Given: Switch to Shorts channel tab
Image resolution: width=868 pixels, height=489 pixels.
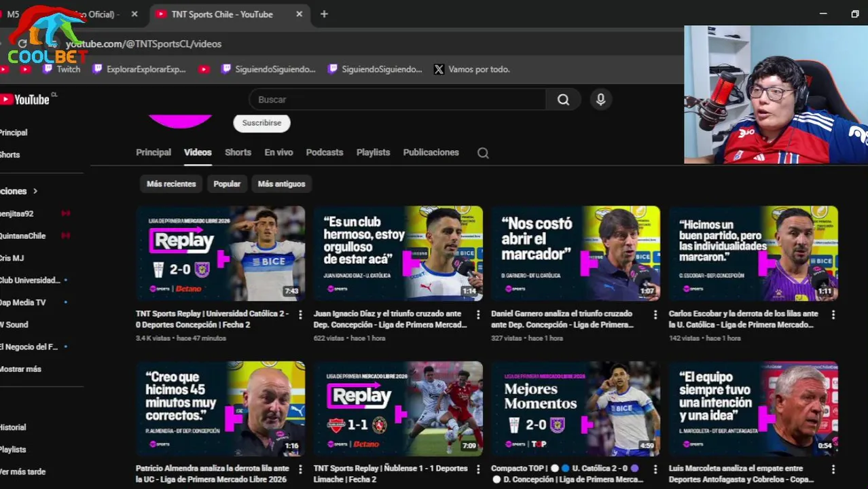Looking at the screenshot, I should point(238,152).
